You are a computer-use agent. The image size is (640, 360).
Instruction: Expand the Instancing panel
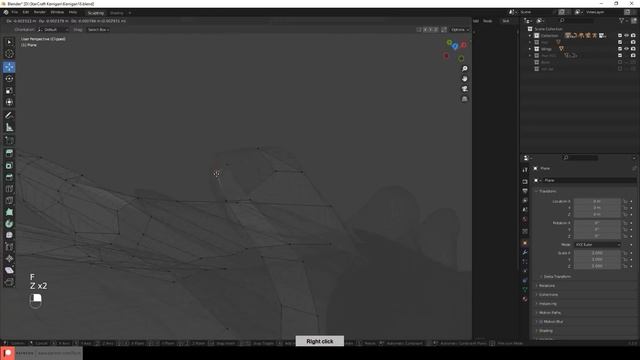tap(546, 304)
